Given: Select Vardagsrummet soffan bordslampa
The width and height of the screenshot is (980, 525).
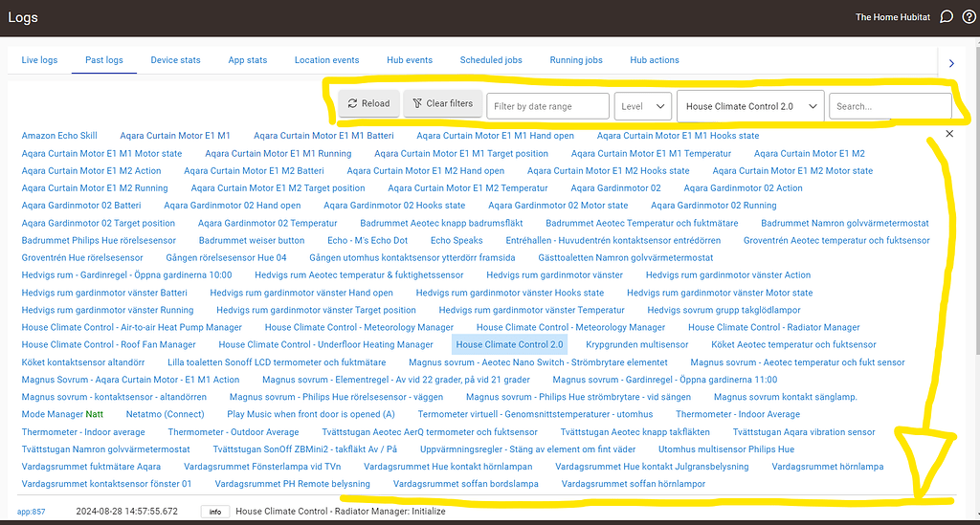Looking at the screenshot, I should pyautogui.click(x=466, y=484).
